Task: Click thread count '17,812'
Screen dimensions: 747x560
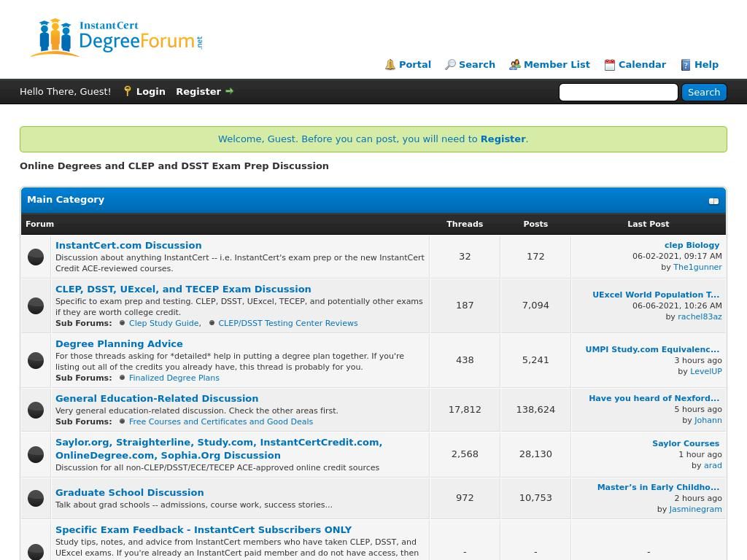Action: (465, 410)
